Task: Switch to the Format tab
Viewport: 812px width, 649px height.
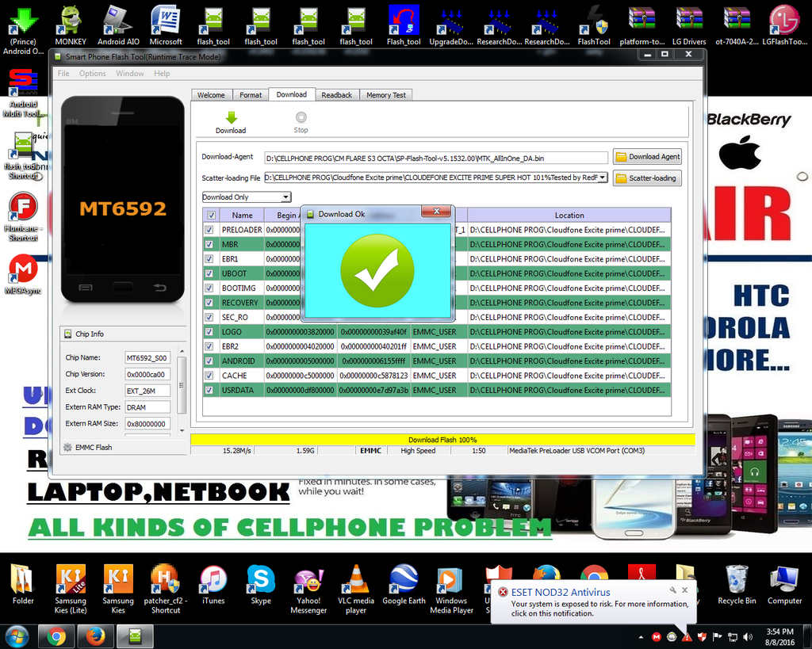Action: (x=251, y=95)
